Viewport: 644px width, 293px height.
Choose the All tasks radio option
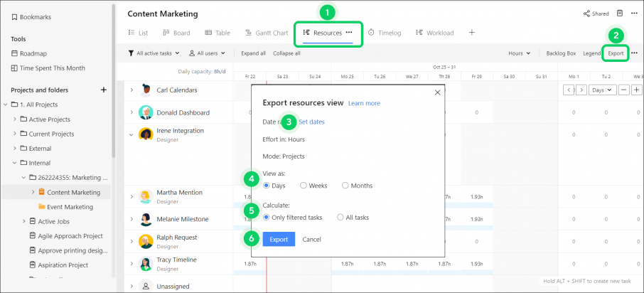coord(340,218)
